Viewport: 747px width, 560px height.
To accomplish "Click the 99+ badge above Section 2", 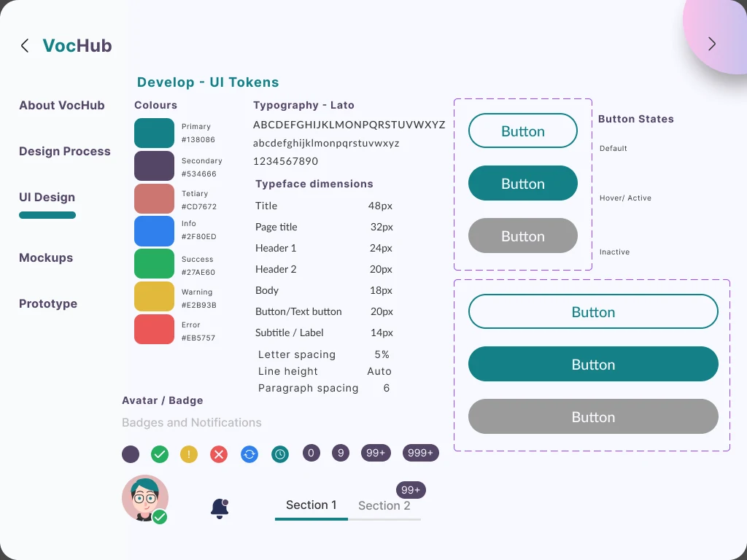I will (x=411, y=490).
